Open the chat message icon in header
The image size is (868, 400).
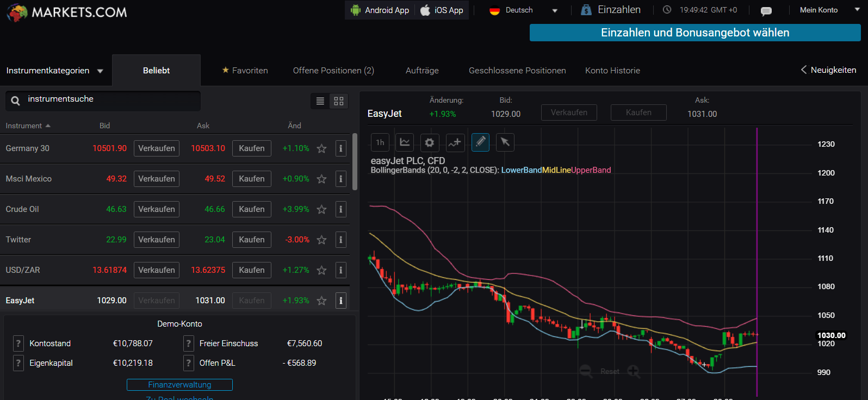[766, 11]
